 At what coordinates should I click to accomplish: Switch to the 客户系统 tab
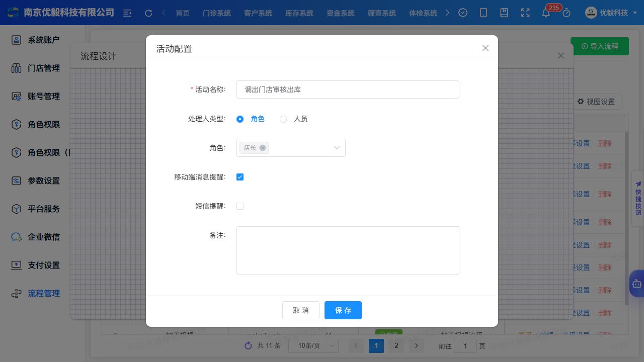[x=258, y=13]
